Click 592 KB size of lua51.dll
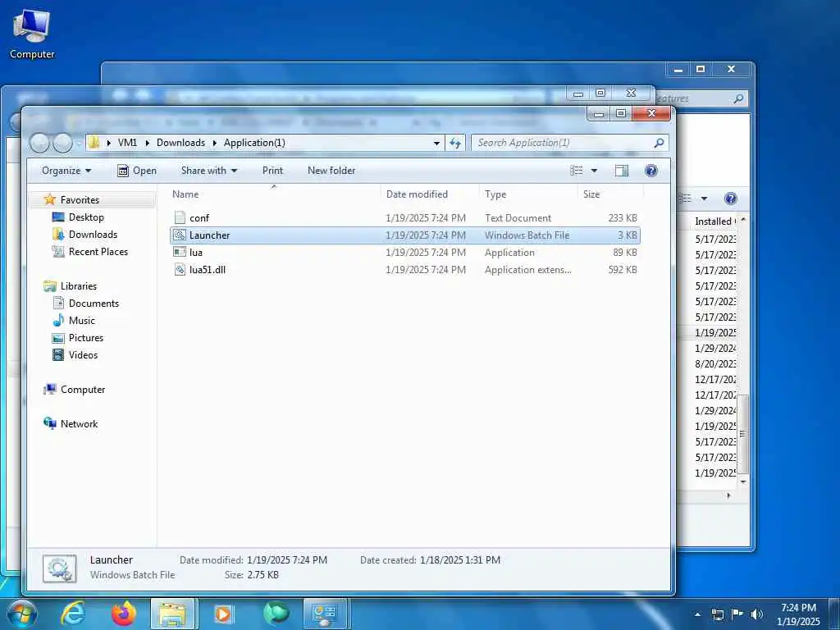 [623, 269]
